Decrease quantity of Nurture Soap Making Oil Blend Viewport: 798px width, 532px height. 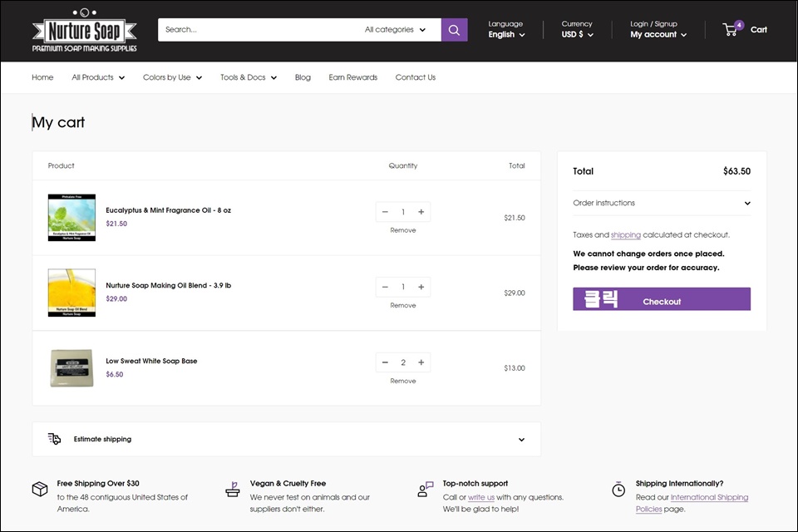[385, 287]
